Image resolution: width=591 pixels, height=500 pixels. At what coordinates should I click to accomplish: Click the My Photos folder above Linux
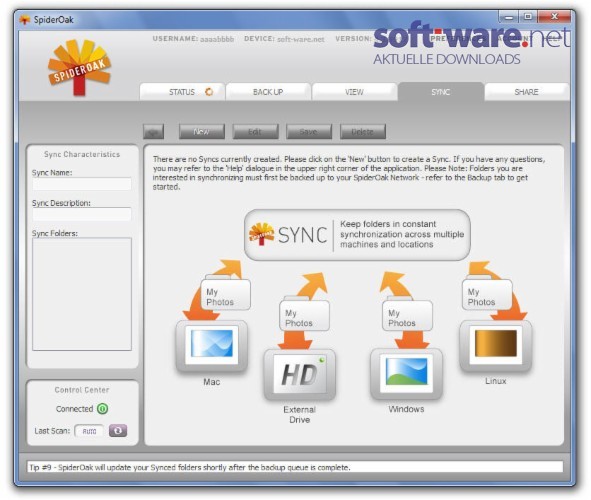[487, 294]
